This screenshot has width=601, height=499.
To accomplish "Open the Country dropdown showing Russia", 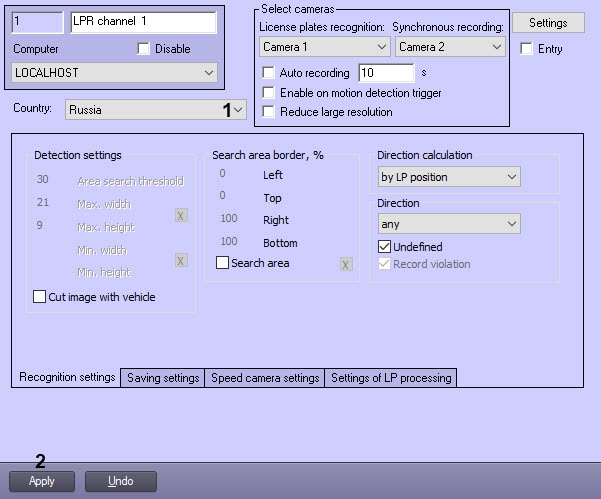I will coord(155,110).
